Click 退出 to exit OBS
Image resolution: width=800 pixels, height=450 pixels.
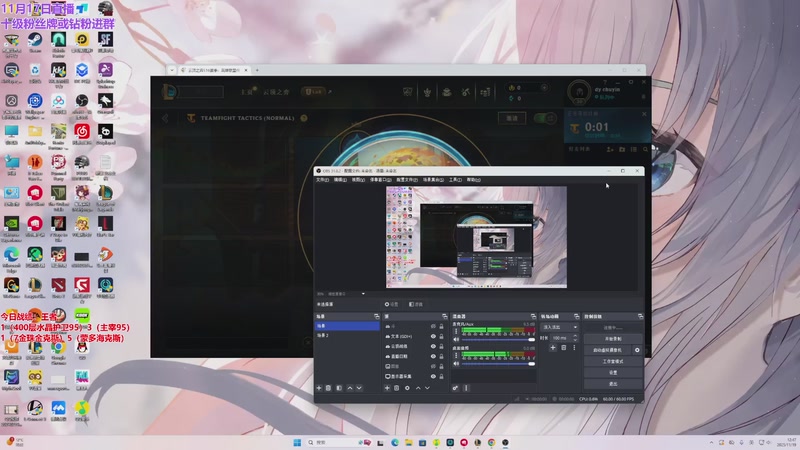(x=612, y=384)
